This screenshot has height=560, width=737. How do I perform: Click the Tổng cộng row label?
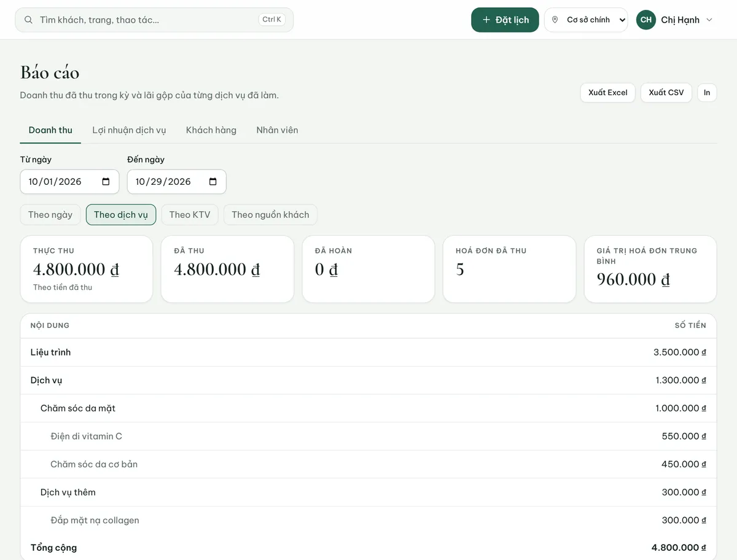53,548
